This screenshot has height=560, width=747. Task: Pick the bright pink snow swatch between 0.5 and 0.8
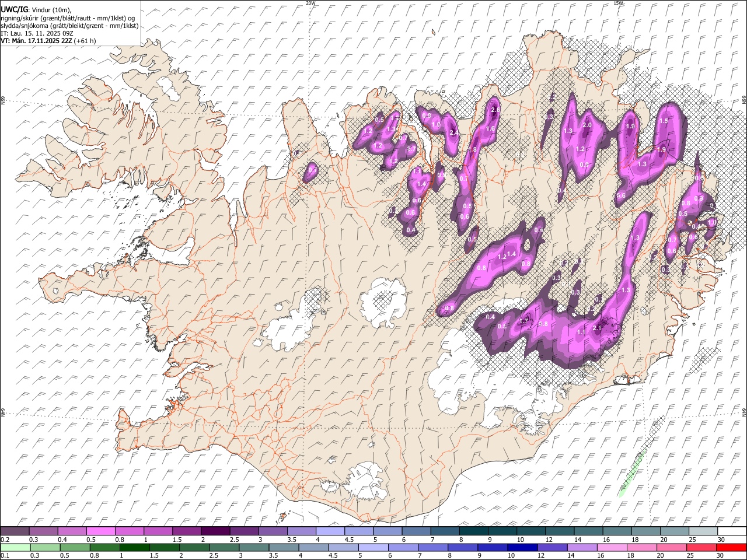(x=101, y=531)
